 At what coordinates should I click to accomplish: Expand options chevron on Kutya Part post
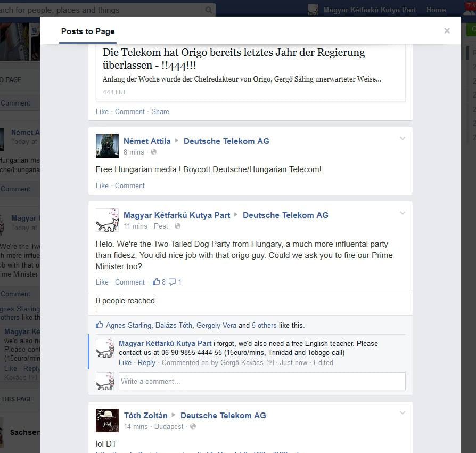(x=403, y=213)
